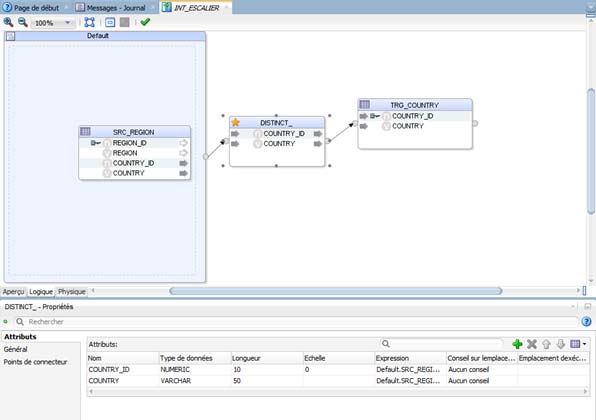Click the attributes table horizontal scrollbar
Viewport: 596px width, 420px height.
pos(338,391)
